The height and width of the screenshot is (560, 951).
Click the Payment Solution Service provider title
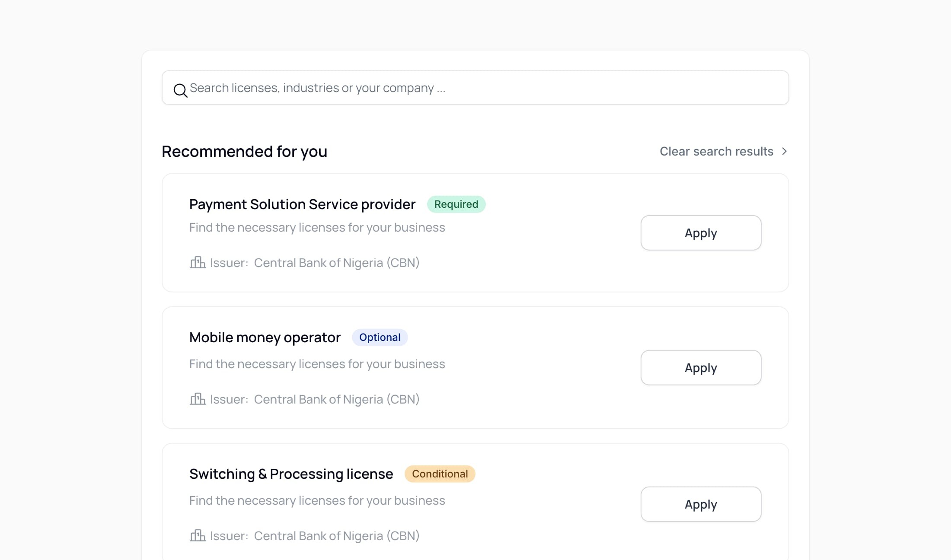302,204
